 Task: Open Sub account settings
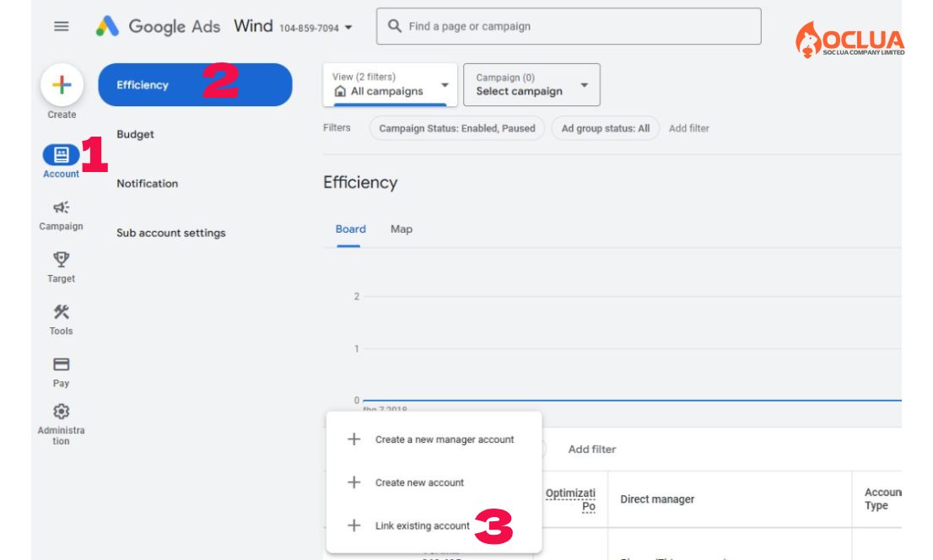click(170, 234)
